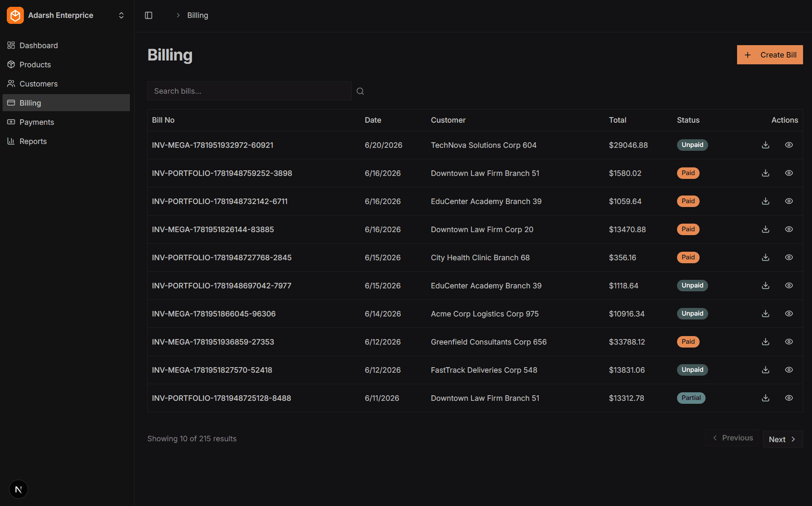View bill INV-MEGA-1781951866045-96306
The height and width of the screenshot is (506, 812).
[789, 313]
